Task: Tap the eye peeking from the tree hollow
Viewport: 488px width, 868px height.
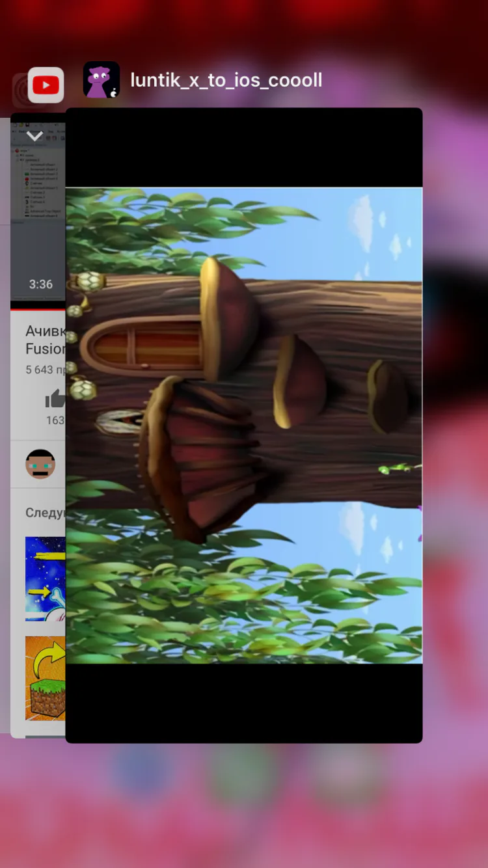Action: coord(120,422)
